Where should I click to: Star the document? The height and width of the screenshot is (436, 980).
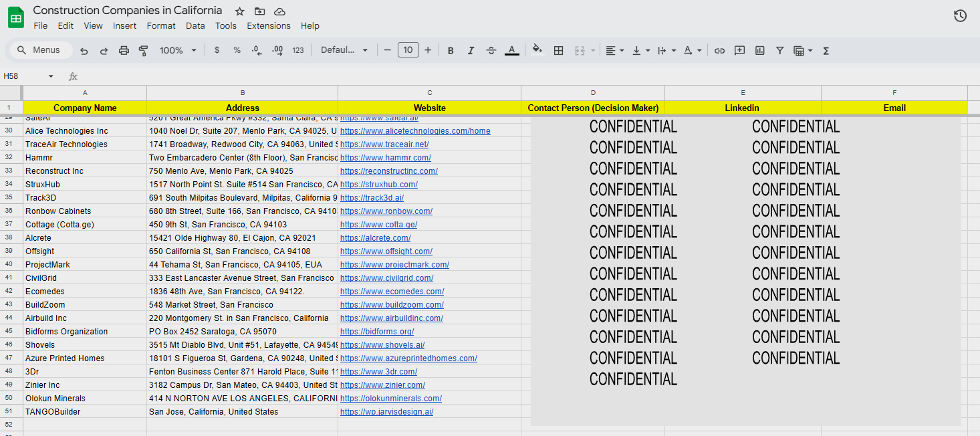[x=239, y=11]
